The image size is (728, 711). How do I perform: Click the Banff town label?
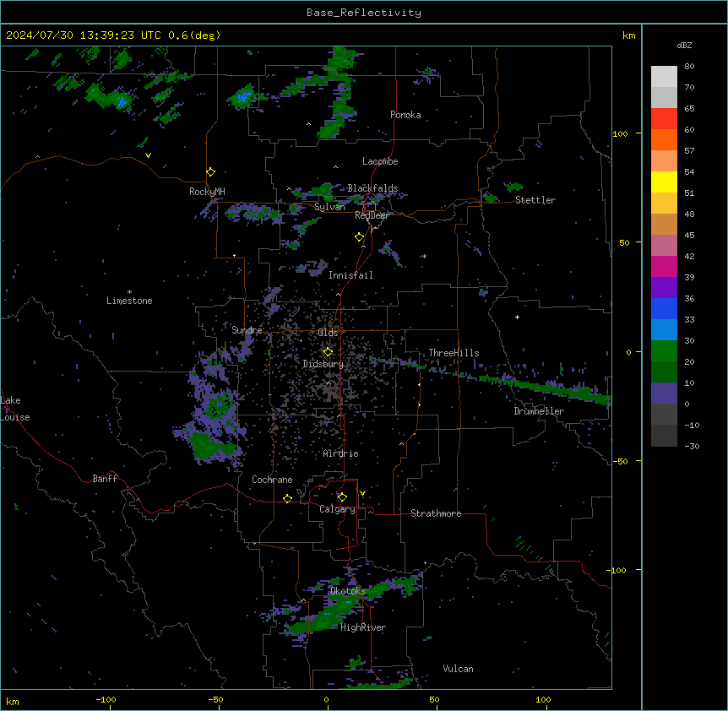[105, 479]
